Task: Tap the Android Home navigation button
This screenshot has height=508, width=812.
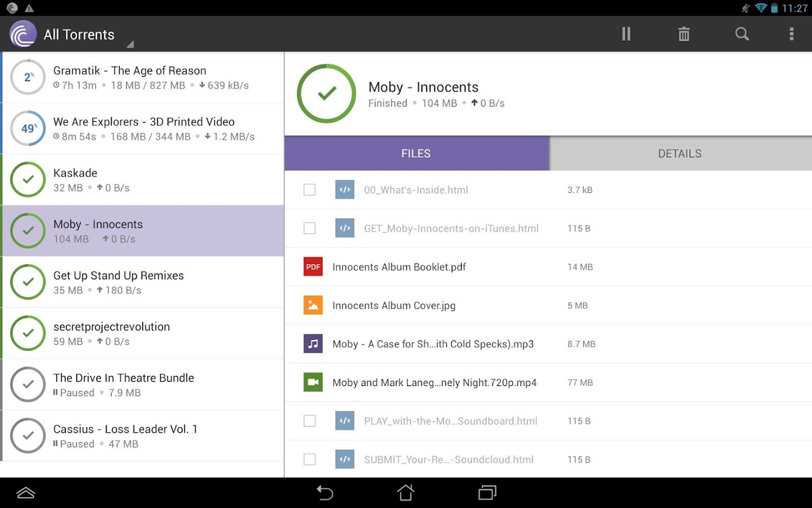Action: click(405, 493)
